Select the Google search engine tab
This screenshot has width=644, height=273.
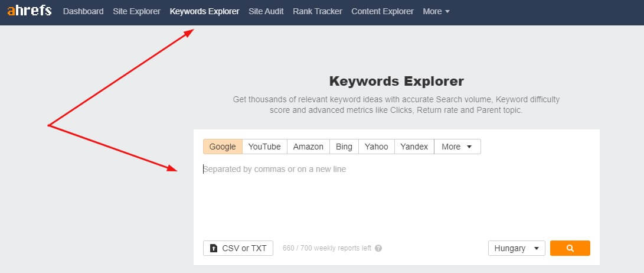[223, 147]
